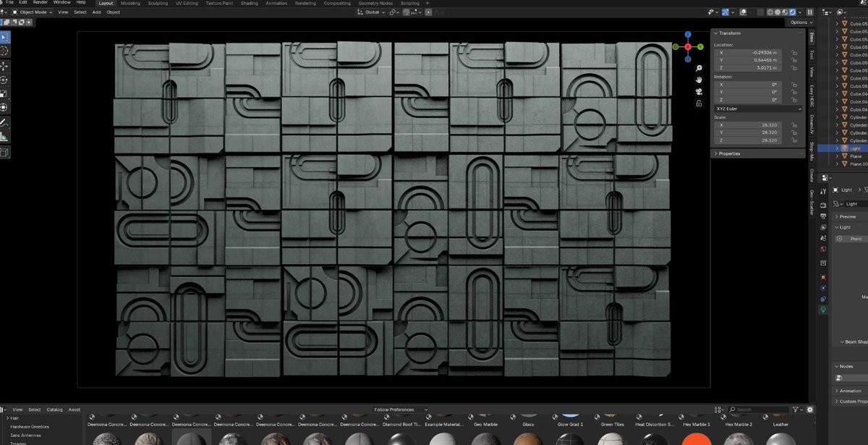Open the Render menu
Screen dimensions: 868x445
coord(40,2)
